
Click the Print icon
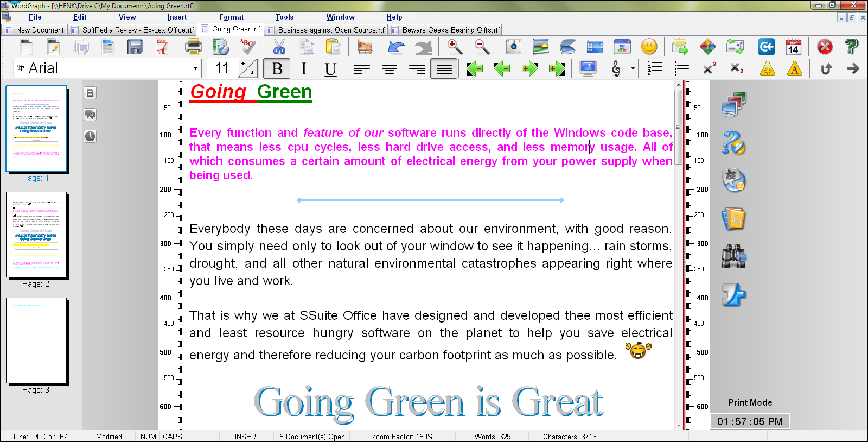(x=193, y=47)
